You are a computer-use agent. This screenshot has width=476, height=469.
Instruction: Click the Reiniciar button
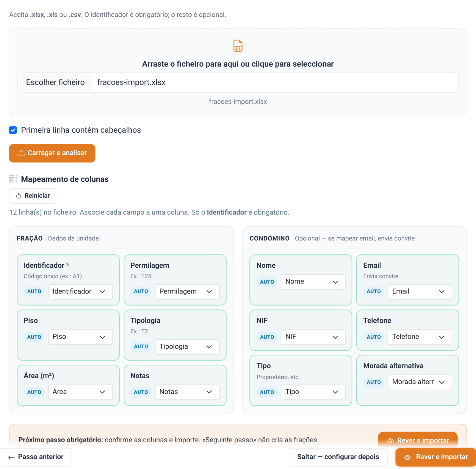tap(32, 196)
